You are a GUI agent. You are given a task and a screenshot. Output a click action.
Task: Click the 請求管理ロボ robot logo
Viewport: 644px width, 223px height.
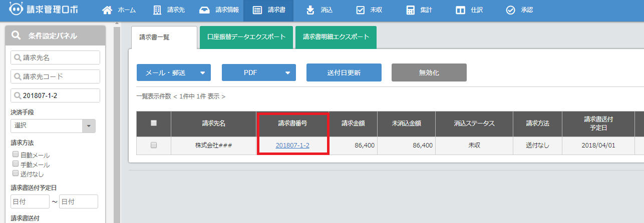[16, 10]
